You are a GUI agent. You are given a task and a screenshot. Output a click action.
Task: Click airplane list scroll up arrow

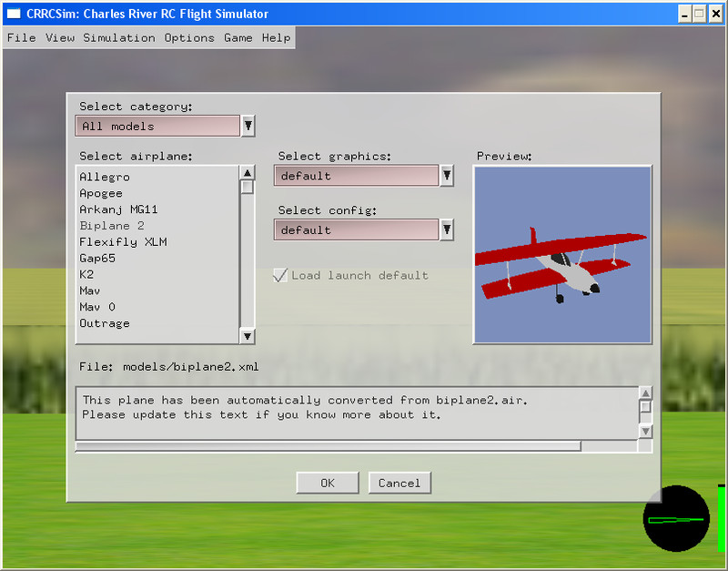[x=248, y=173]
